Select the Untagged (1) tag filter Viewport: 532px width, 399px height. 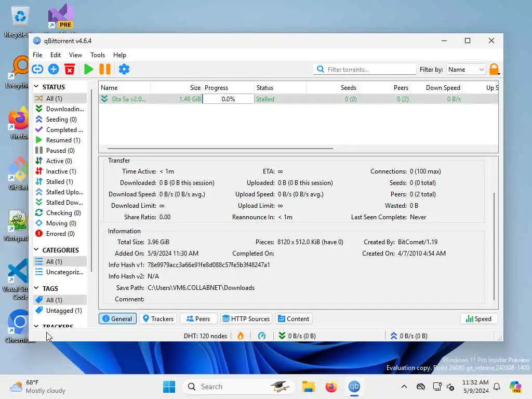(60, 311)
